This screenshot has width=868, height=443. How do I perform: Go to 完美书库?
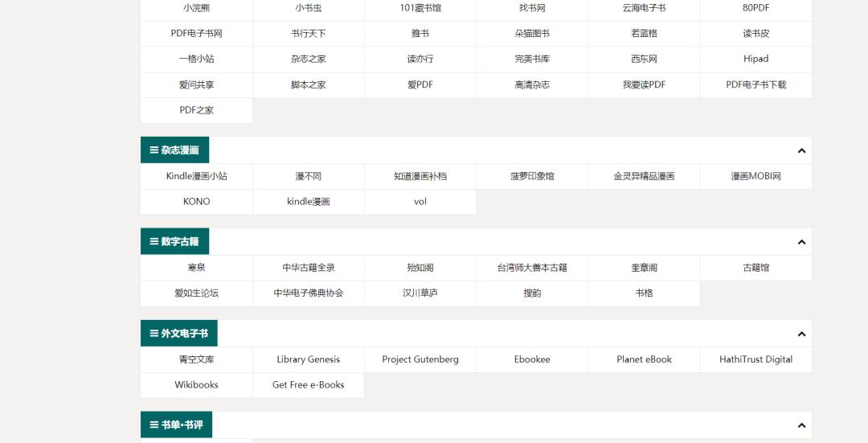click(532, 59)
